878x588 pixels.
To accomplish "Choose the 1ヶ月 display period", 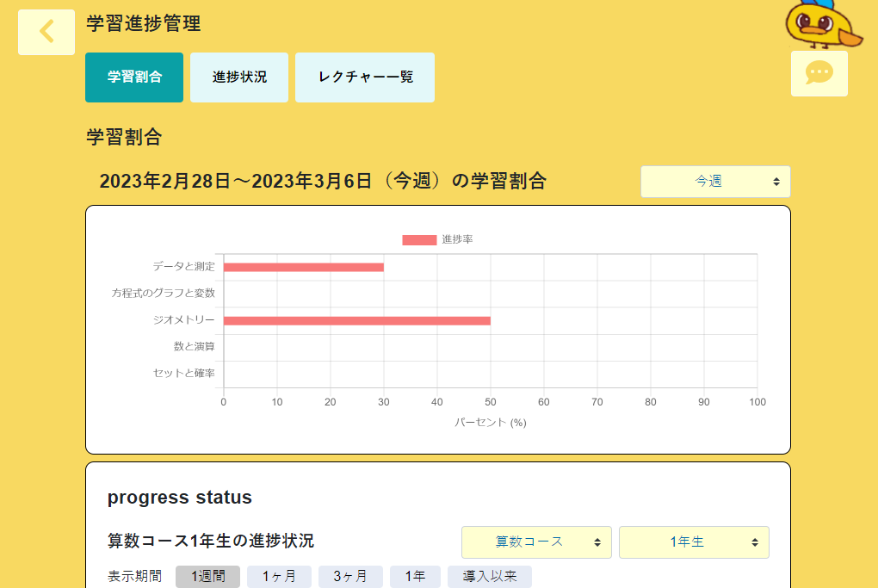I will (x=279, y=577).
